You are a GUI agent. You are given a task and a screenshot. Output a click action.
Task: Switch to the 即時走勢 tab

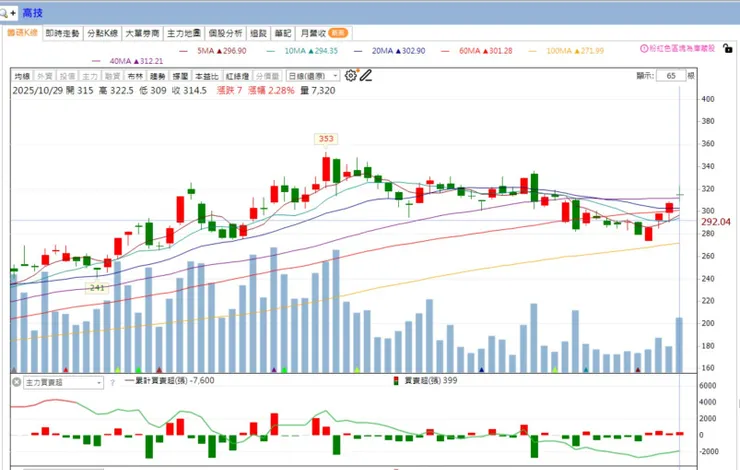(62, 33)
